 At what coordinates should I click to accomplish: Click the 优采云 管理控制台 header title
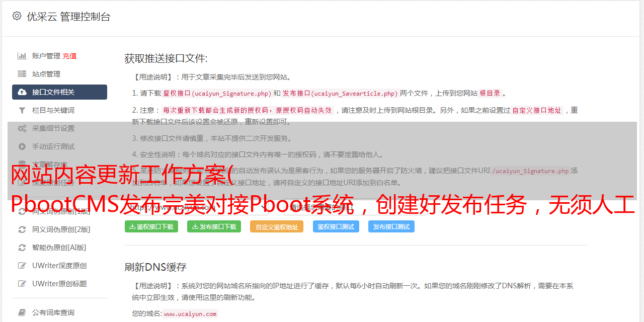[68, 17]
